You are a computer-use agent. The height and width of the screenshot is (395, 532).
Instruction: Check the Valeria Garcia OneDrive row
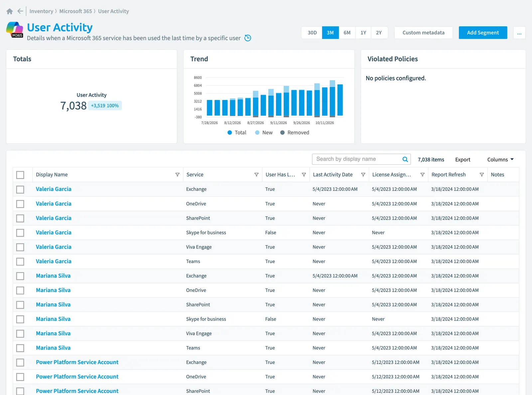[20, 204]
